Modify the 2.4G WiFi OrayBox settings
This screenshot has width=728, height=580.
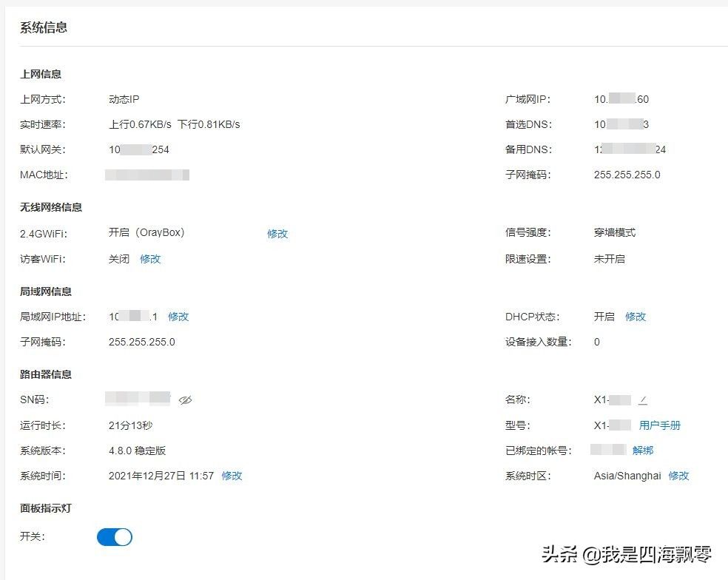tap(277, 234)
